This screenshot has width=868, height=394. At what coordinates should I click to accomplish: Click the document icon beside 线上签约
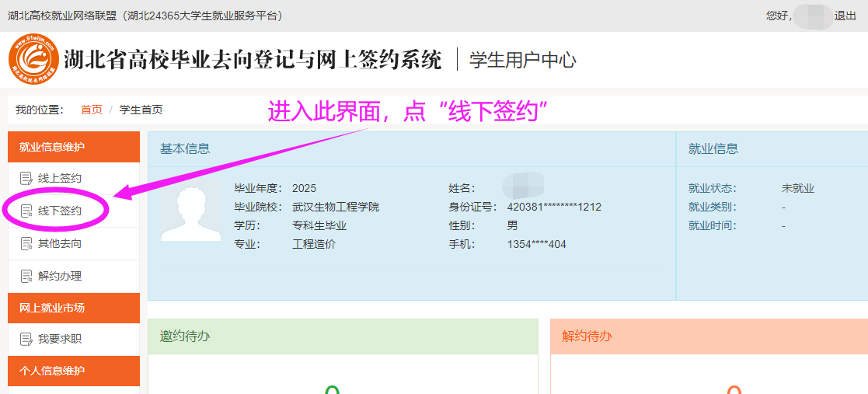pyautogui.click(x=26, y=179)
